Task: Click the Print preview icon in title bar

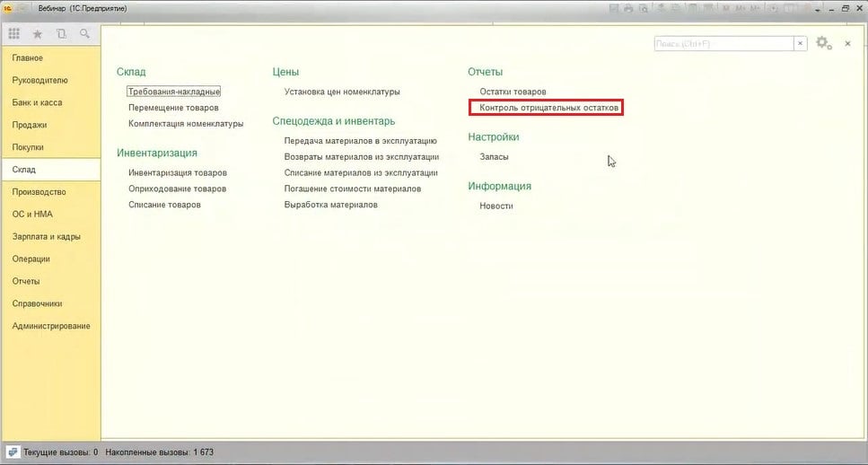Action: tap(644, 9)
